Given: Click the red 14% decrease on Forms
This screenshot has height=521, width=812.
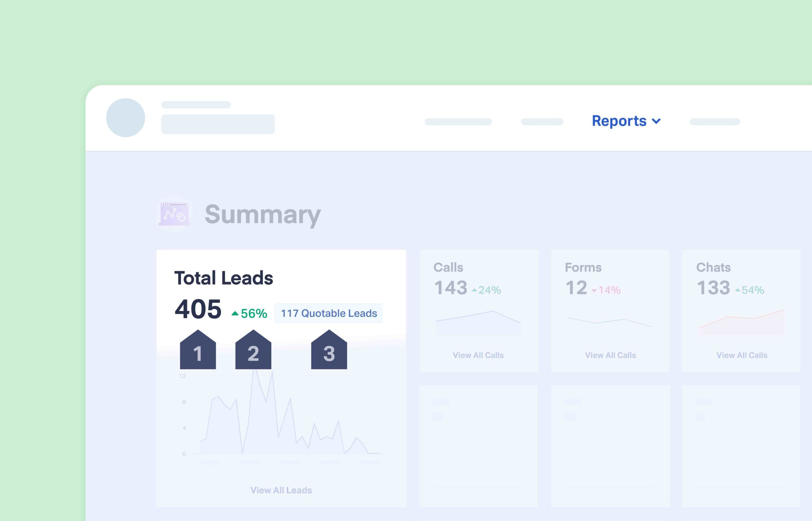Looking at the screenshot, I should [x=606, y=290].
